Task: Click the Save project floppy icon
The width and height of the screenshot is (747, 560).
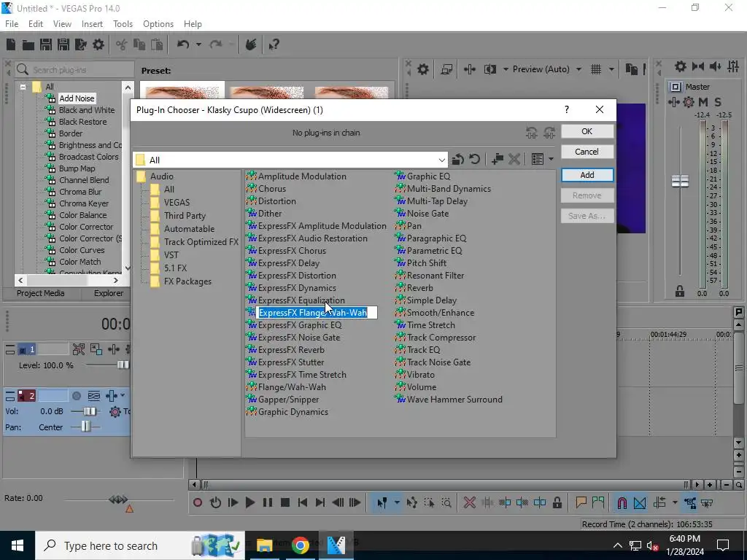Action: coord(46,44)
